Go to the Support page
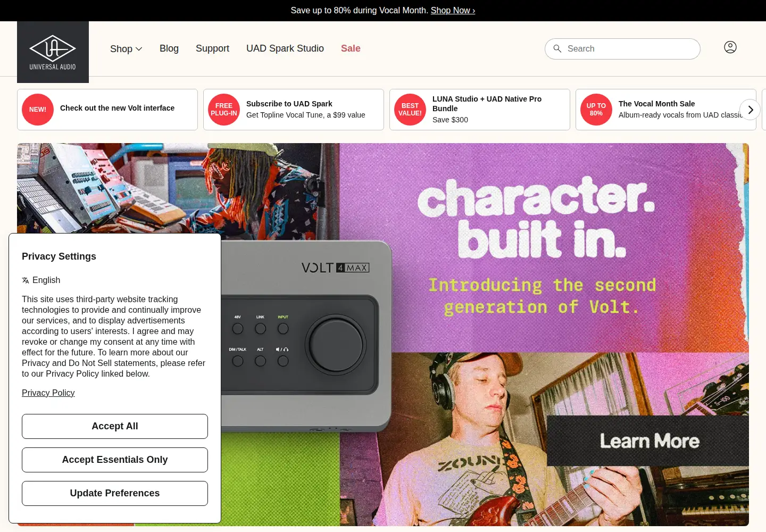 [x=212, y=48]
